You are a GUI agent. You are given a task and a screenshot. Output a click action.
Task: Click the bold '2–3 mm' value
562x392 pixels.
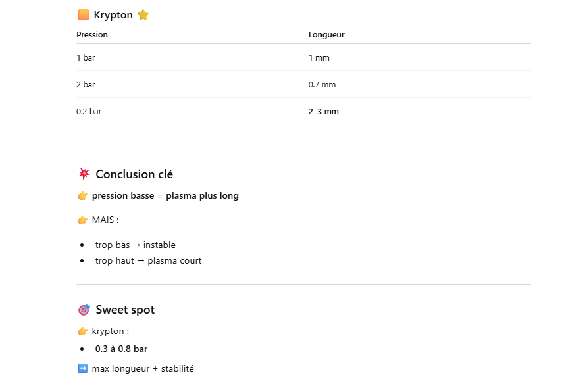(x=324, y=112)
